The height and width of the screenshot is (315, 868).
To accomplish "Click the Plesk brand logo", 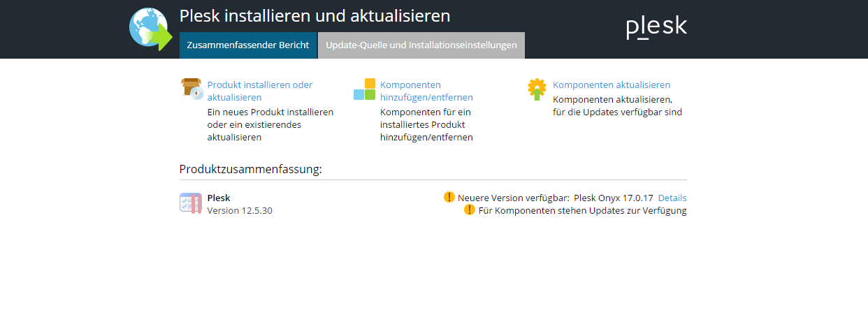I will click(656, 28).
